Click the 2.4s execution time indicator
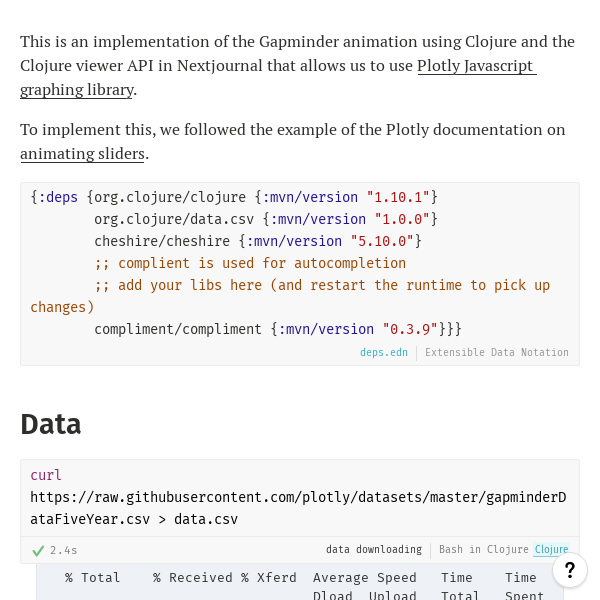Screen dimensions: 600x600 (64, 550)
